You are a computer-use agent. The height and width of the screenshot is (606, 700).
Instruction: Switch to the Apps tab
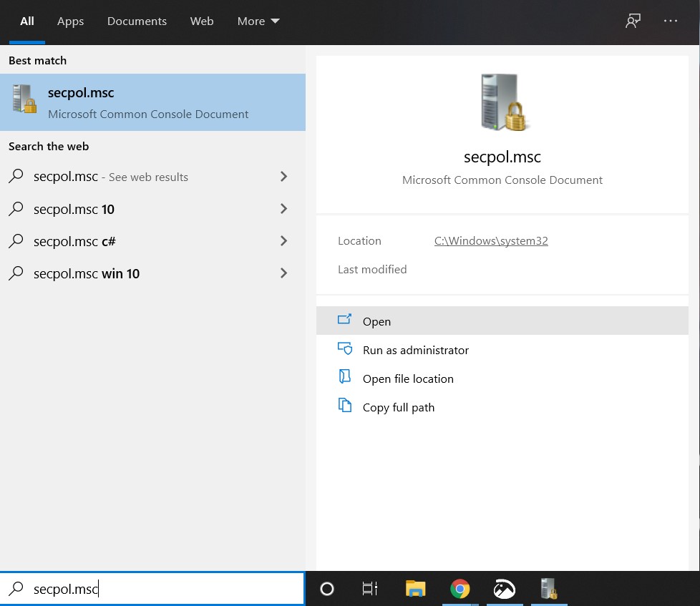coord(70,21)
